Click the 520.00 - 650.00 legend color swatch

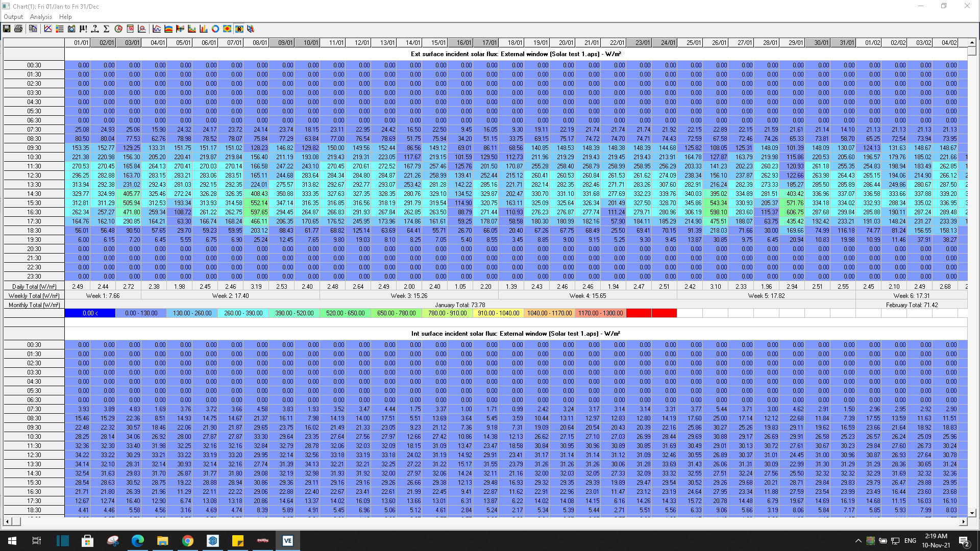[x=345, y=313]
